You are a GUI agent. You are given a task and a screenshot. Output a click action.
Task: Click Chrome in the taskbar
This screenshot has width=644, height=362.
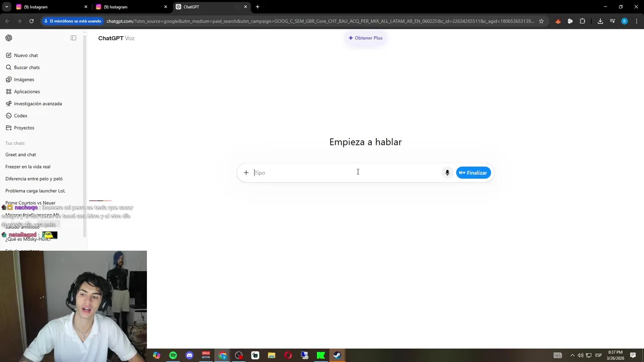(x=222, y=355)
